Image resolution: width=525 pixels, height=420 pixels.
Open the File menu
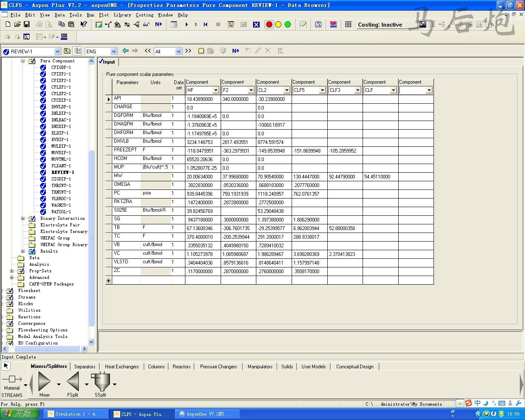pos(15,15)
